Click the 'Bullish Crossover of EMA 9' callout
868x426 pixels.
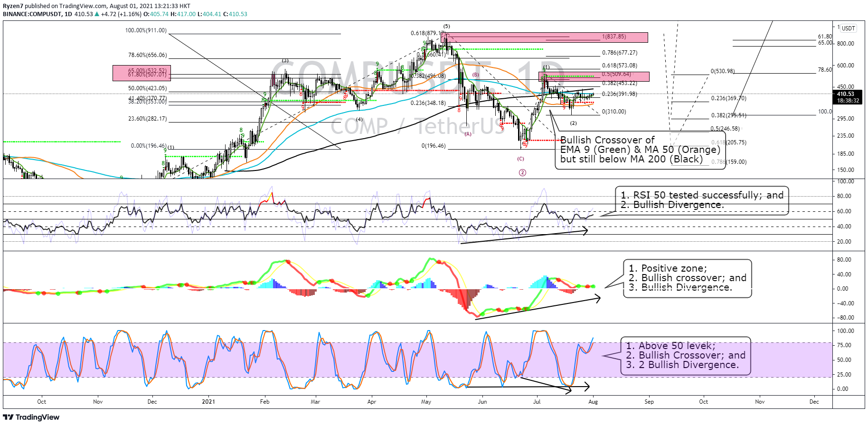[640, 150]
